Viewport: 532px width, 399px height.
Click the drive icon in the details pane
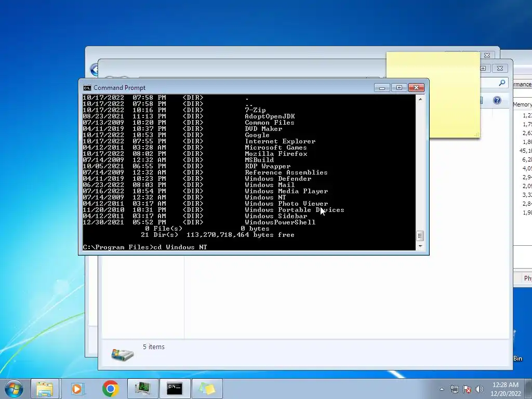coord(123,354)
